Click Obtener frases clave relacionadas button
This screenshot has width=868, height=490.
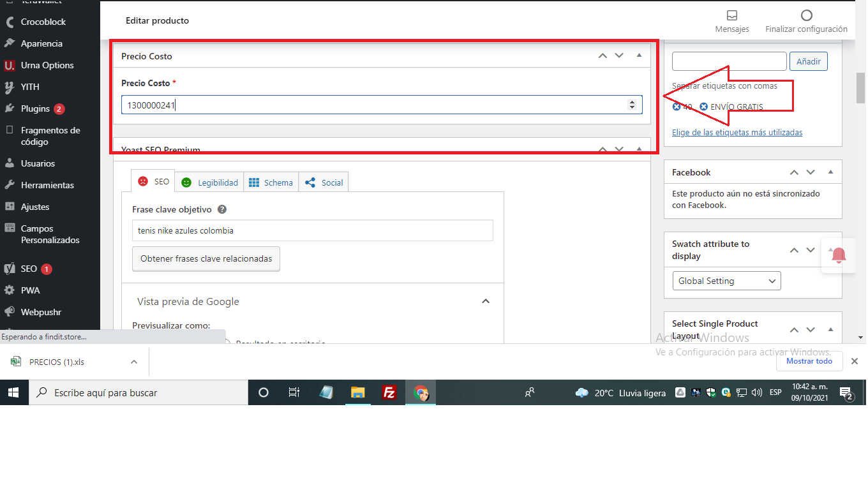(206, 258)
